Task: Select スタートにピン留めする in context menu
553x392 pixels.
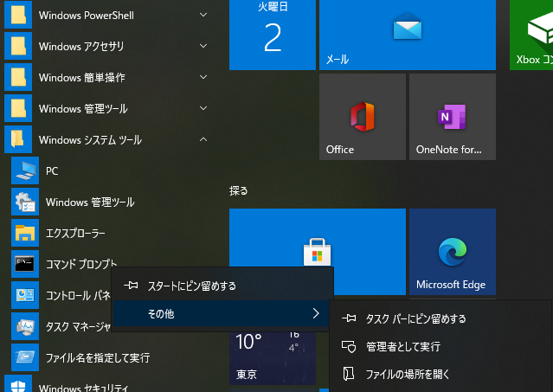Action: [x=222, y=286]
